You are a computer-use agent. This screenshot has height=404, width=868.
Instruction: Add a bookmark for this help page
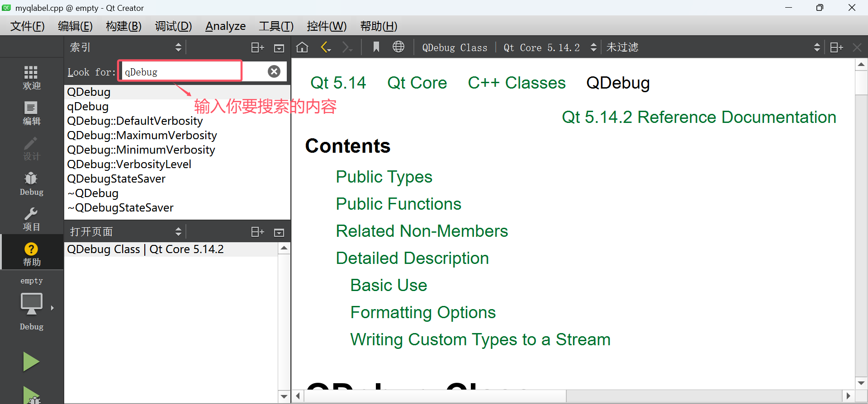point(376,47)
